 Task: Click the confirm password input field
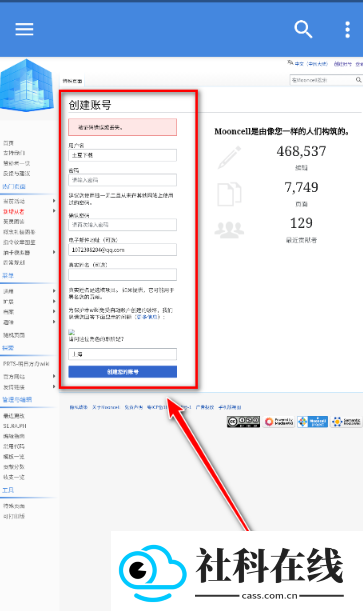122,224
